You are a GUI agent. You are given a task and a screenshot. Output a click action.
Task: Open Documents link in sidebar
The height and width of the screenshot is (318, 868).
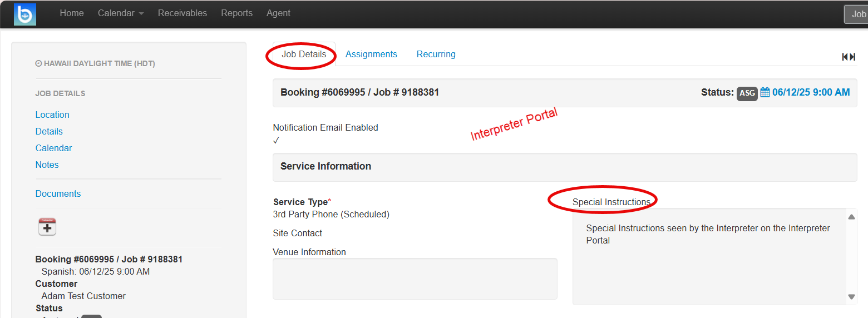pyautogui.click(x=58, y=194)
